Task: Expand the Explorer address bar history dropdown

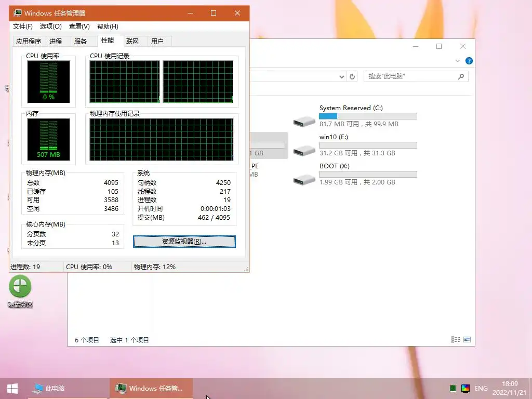Action: point(342,77)
